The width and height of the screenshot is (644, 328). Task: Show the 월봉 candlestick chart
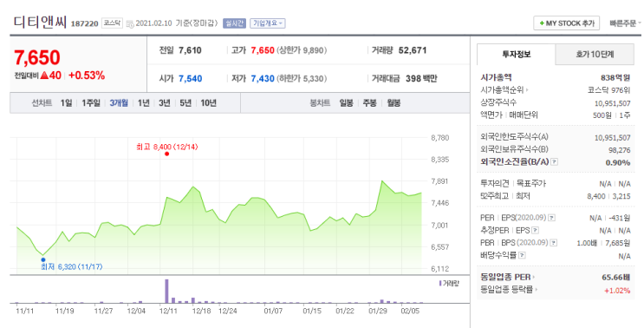pos(394,102)
